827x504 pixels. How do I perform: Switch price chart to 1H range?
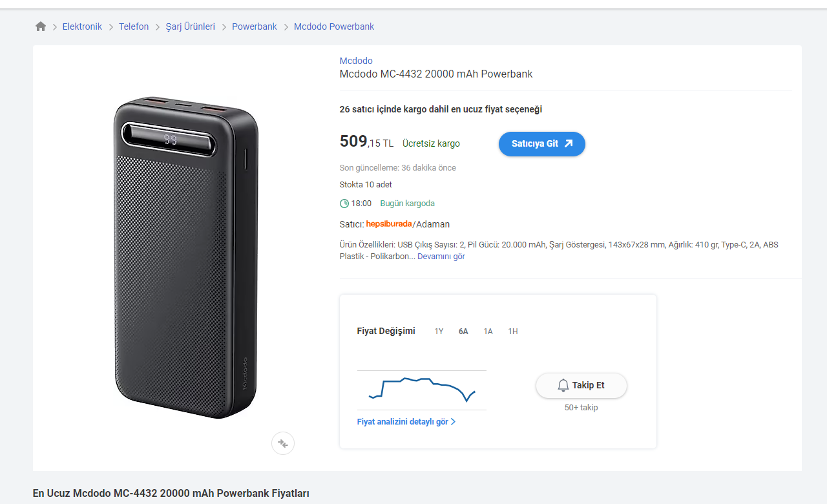tap(512, 331)
